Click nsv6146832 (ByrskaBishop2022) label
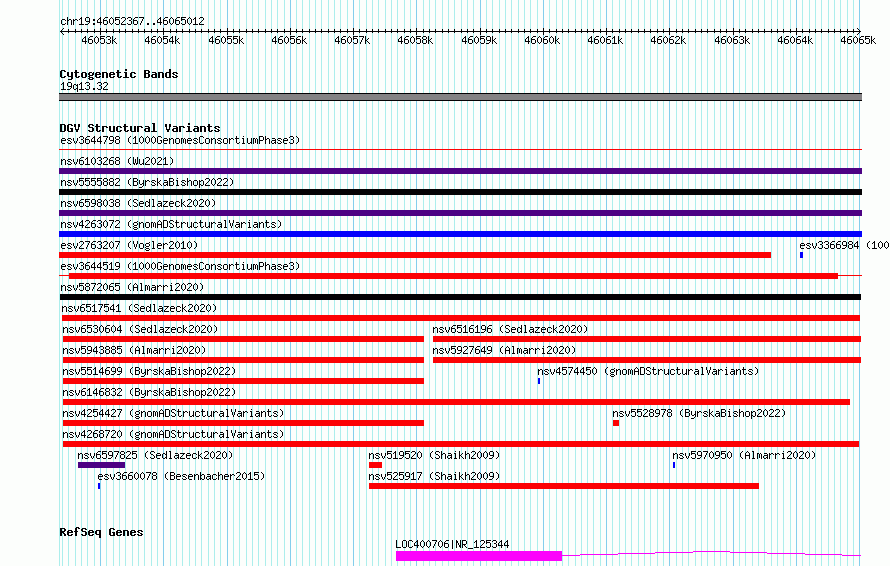This screenshot has width=890, height=566. click(149, 392)
